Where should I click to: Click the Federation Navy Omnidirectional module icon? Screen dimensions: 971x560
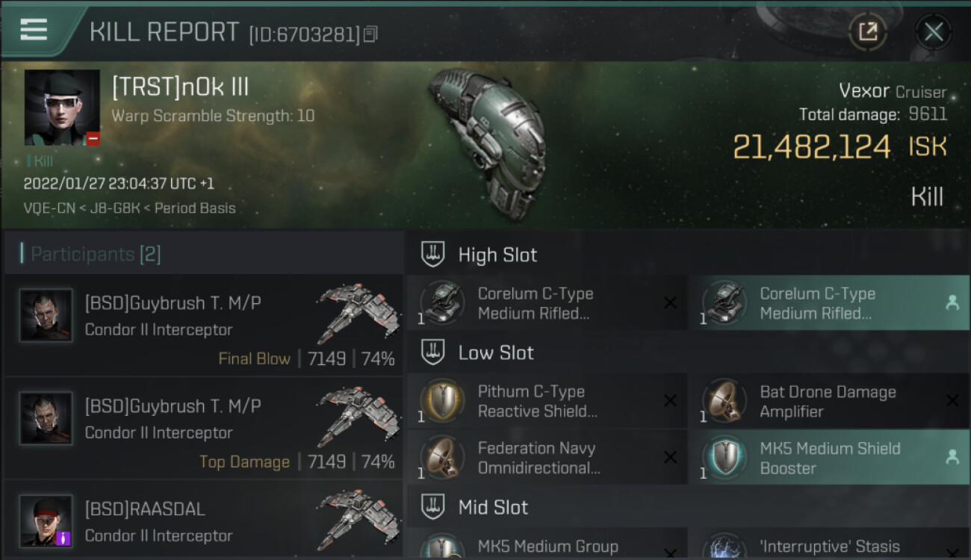pyautogui.click(x=441, y=457)
